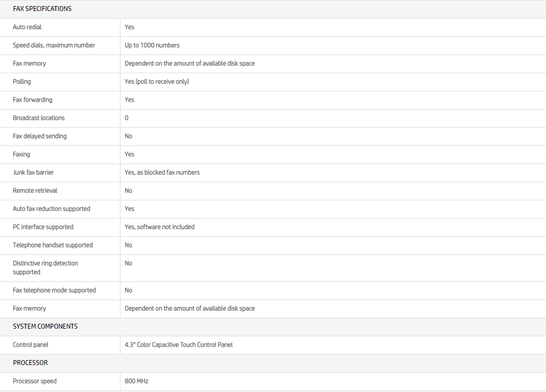Click the Remote retrieval row label
Viewport: 546px width, 392px height.
(35, 190)
